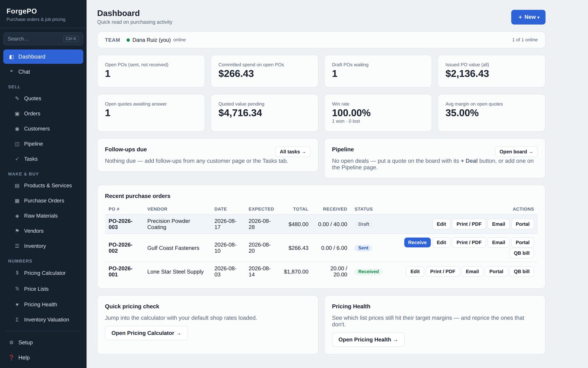
Task: Click QB bill for PO-2026-002
Action: click(x=521, y=253)
